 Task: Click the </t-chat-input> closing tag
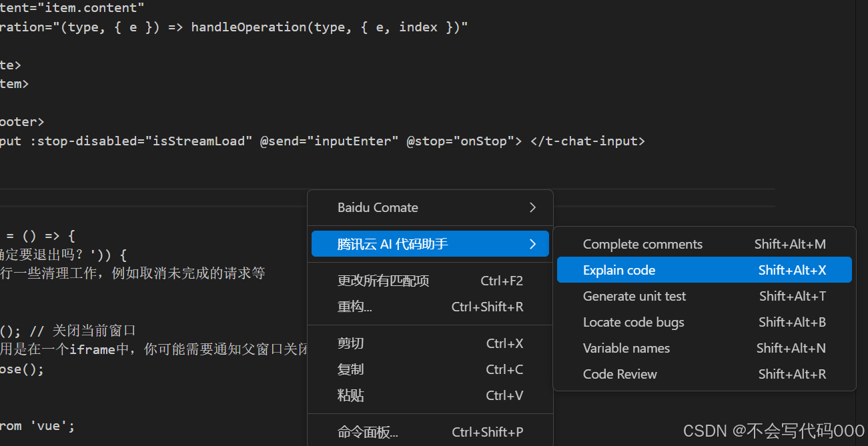point(588,141)
